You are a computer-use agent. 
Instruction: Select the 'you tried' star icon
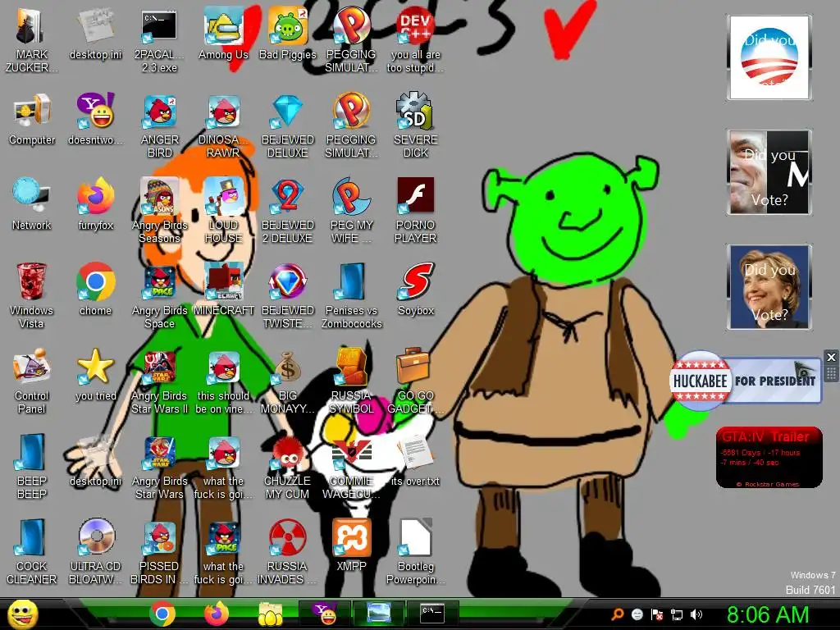95,377
